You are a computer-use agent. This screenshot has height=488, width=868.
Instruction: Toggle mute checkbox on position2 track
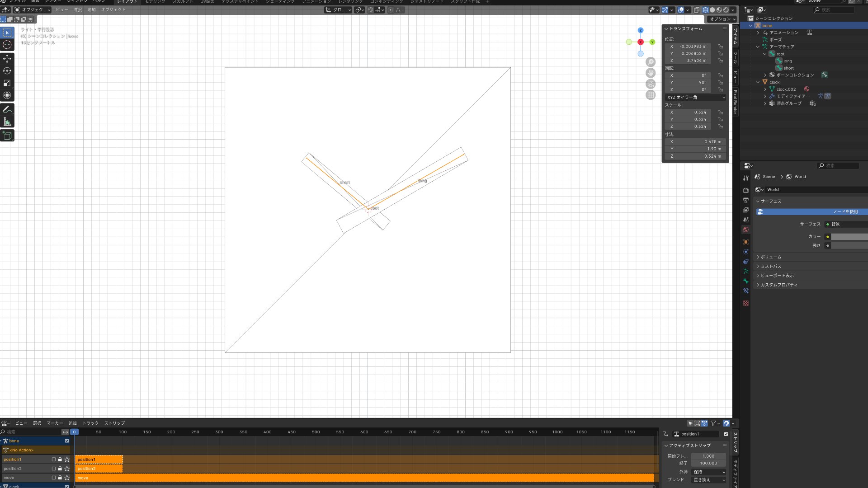click(x=54, y=469)
